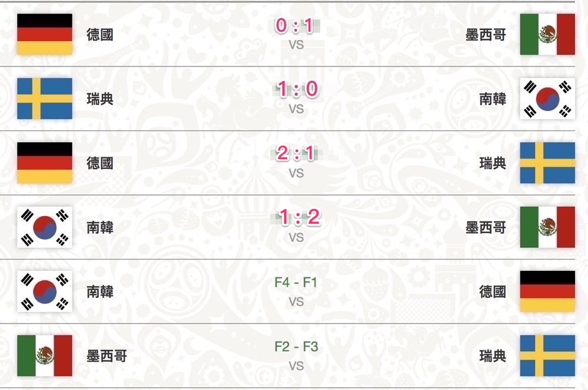
Task: Click Mexico's flag in the F2 - F3 row
Action: (45, 355)
